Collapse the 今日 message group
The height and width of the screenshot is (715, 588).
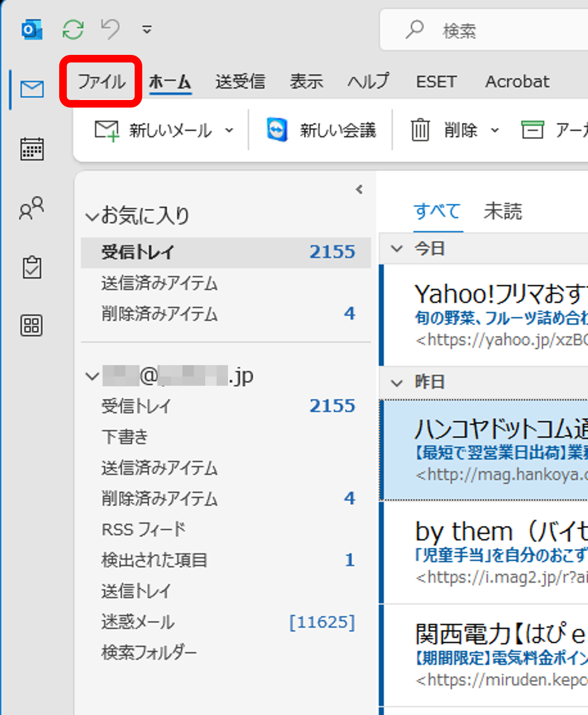pyautogui.click(x=397, y=249)
